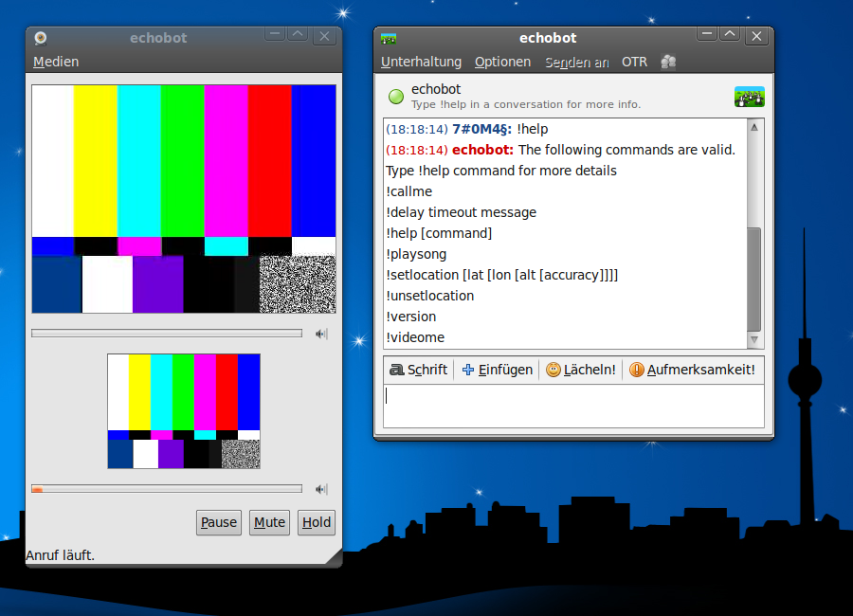Open the Medien menu
The height and width of the screenshot is (616, 853).
click(56, 62)
